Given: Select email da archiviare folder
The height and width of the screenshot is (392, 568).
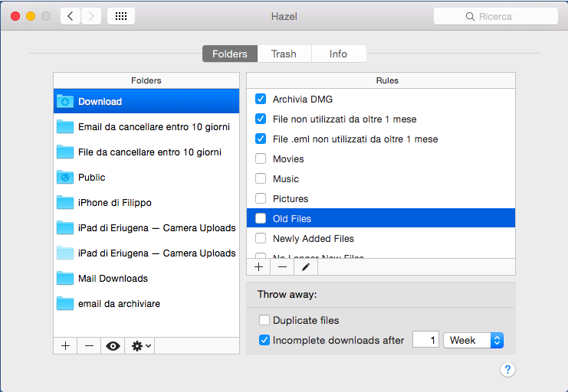Looking at the screenshot, I should coord(146,304).
